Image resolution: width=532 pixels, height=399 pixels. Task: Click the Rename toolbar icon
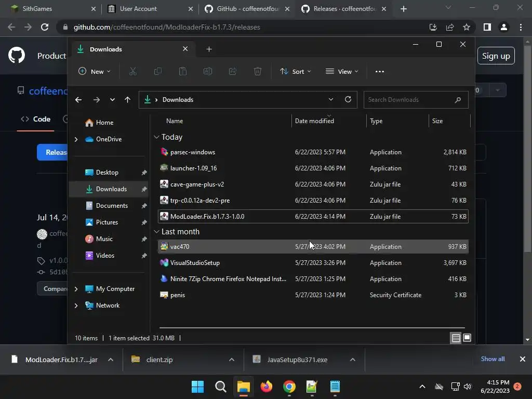click(208, 71)
